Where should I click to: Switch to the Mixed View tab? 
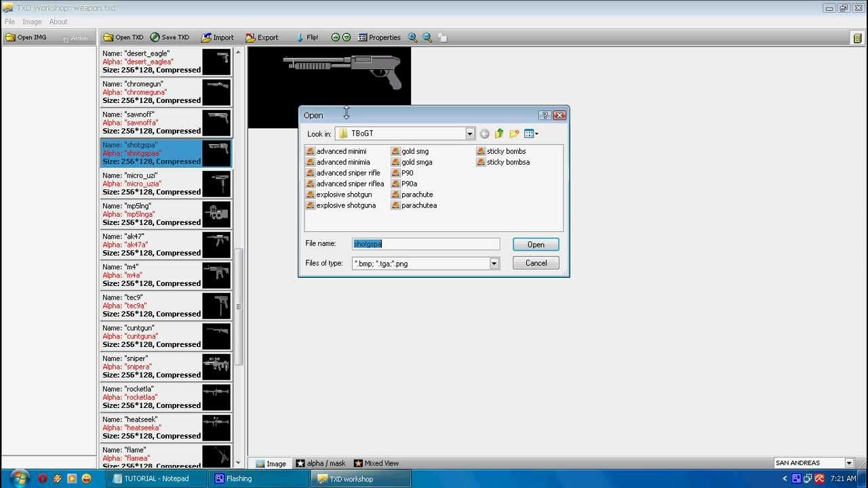pyautogui.click(x=376, y=464)
